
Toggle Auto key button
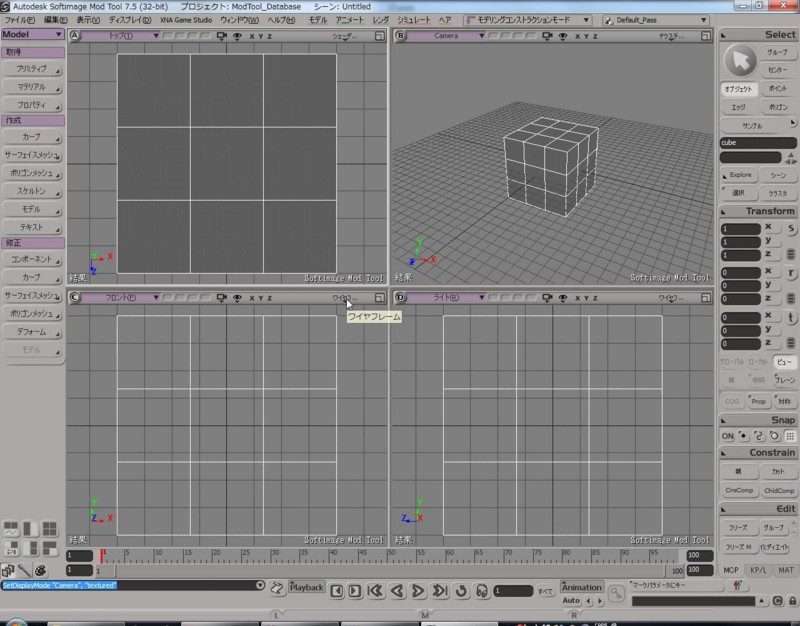571,600
